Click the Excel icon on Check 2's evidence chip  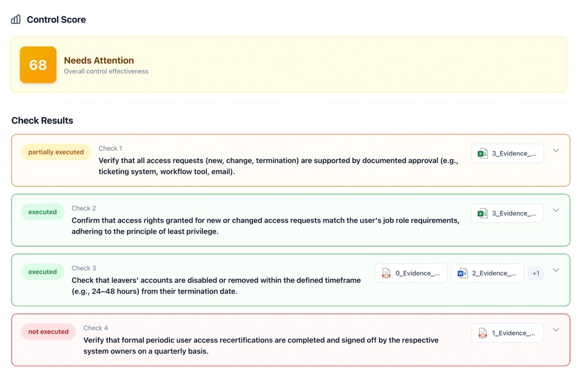(x=482, y=213)
